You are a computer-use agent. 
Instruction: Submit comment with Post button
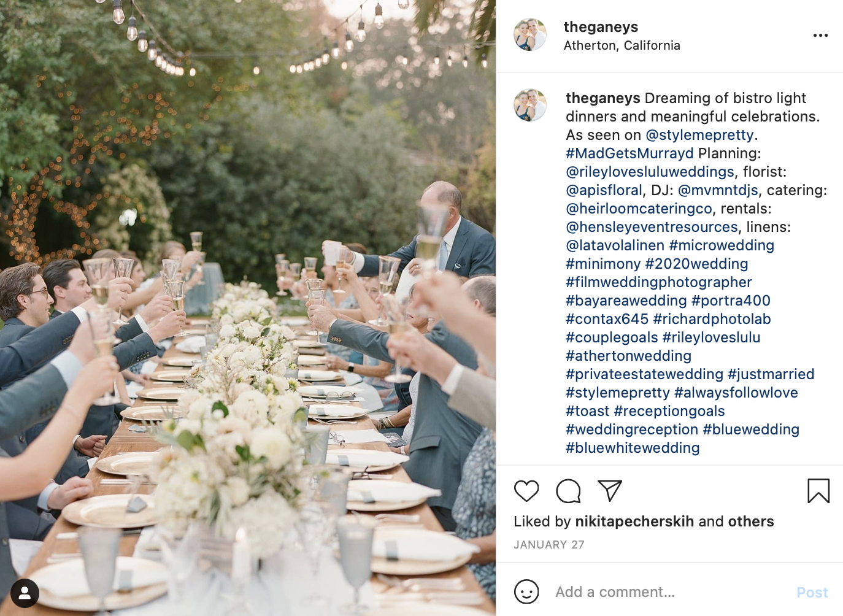pos(812,593)
